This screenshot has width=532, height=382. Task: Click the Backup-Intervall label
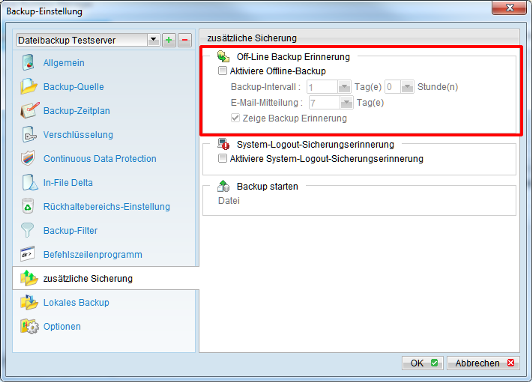266,87
